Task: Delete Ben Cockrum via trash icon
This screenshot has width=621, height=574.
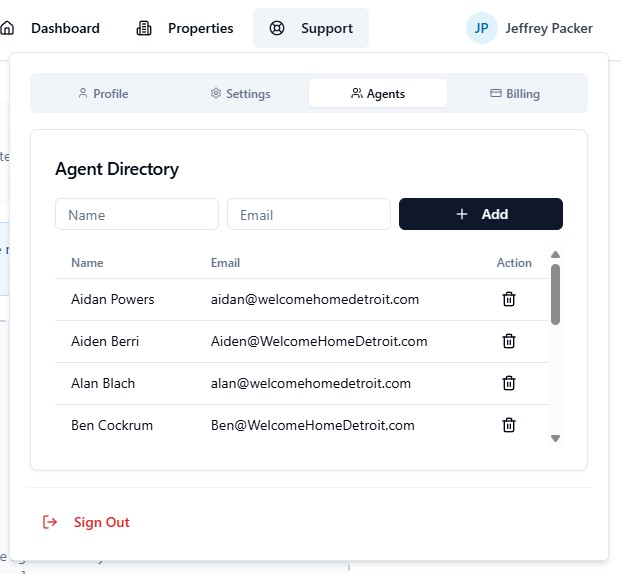Action: [x=509, y=425]
